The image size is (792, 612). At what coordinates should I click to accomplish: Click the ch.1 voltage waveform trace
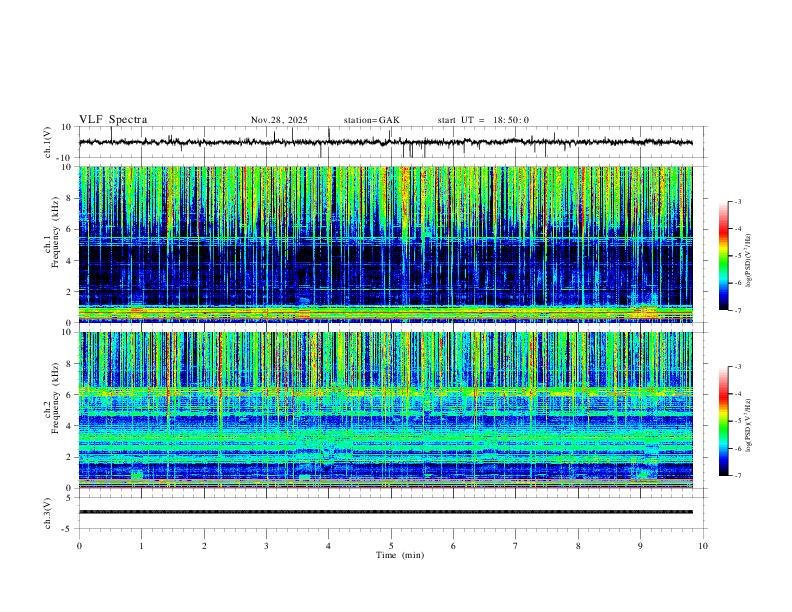coord(386,142)
